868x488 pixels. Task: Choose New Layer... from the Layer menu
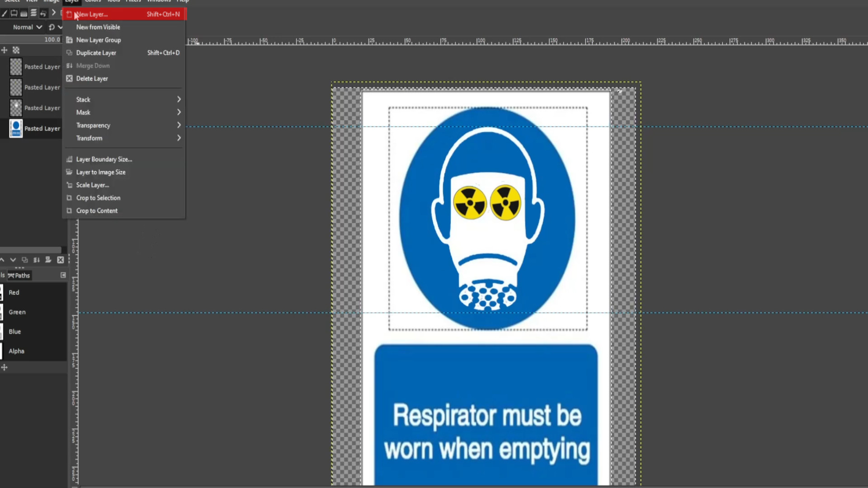[x=124, y=14]
